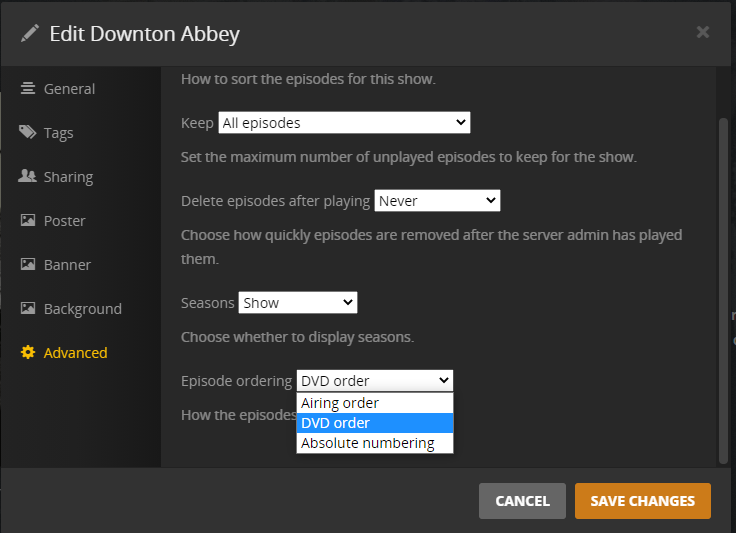Expand the Seasons dropdown
Viewport: 736px width, 533px height.
298,303
